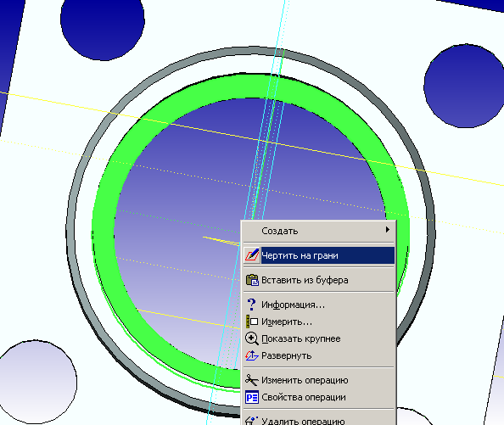Viewport: 504px width, 425px height.
Task: Click the clipboard paste icon
Action: pyautogui.click(x=252, y=280)
